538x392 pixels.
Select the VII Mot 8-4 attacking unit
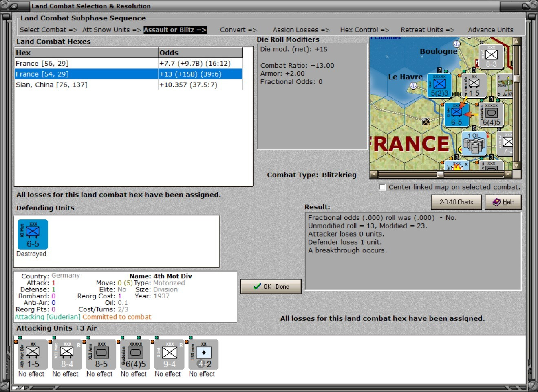pos(67,355)
